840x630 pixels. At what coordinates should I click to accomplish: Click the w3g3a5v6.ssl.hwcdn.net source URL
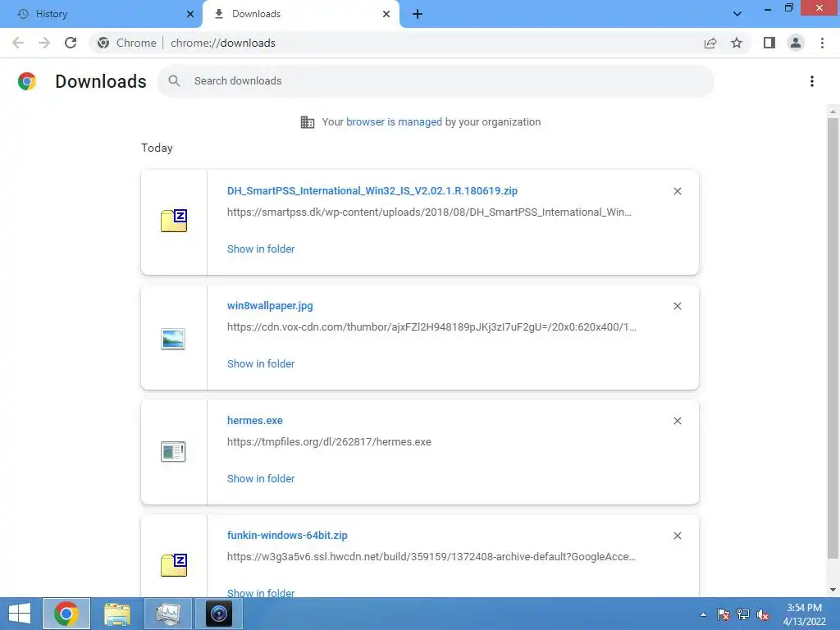pyautogui.click(x=431, y=557)
